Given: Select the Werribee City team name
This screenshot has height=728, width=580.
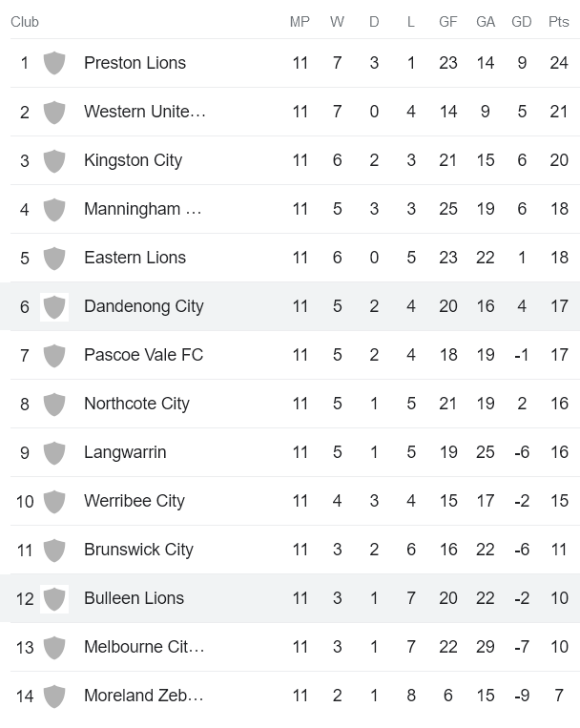Looking at the screenshot, I should click(135, 501).
